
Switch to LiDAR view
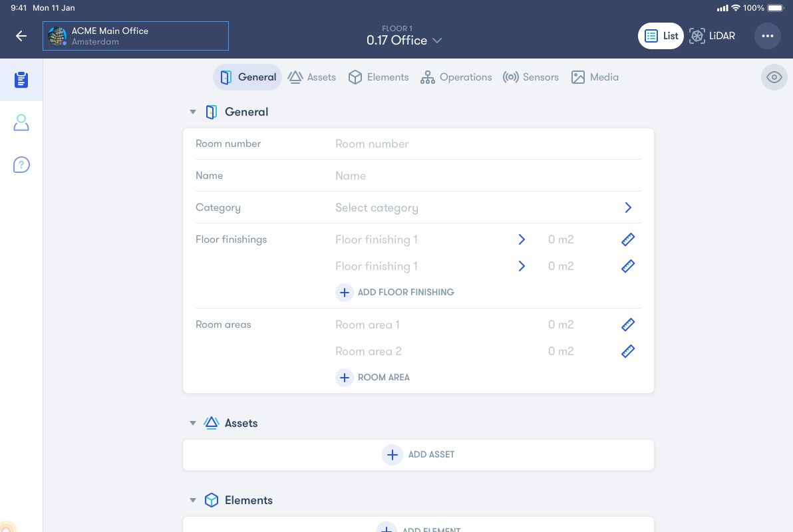coord(712,36)
